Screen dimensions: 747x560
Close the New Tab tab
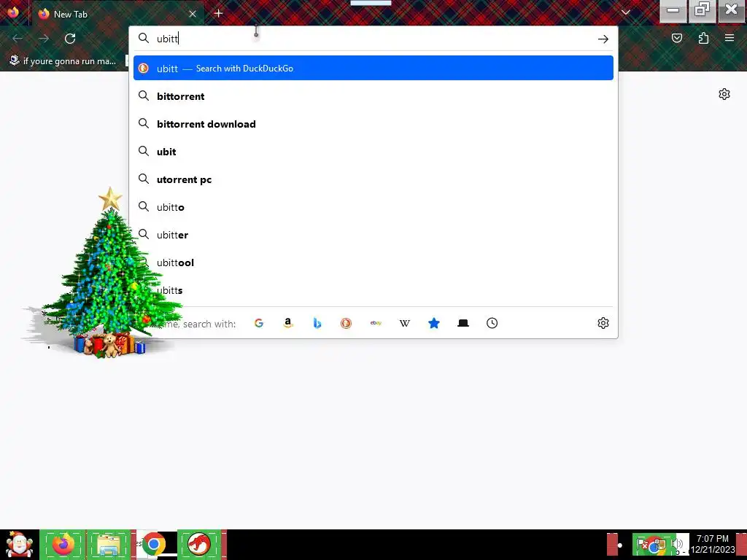[193, 15]
